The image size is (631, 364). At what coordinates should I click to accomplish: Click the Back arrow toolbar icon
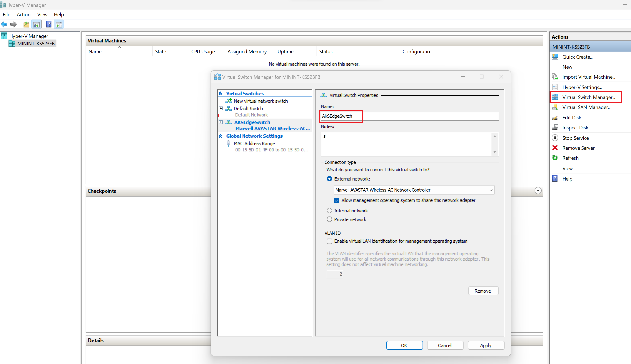[x=4, y=25]
